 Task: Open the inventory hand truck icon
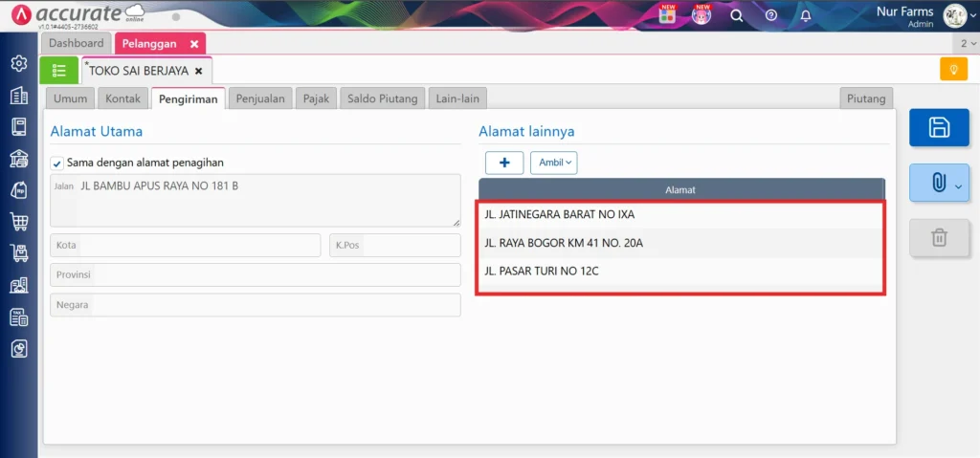click(x=19, y=253)
